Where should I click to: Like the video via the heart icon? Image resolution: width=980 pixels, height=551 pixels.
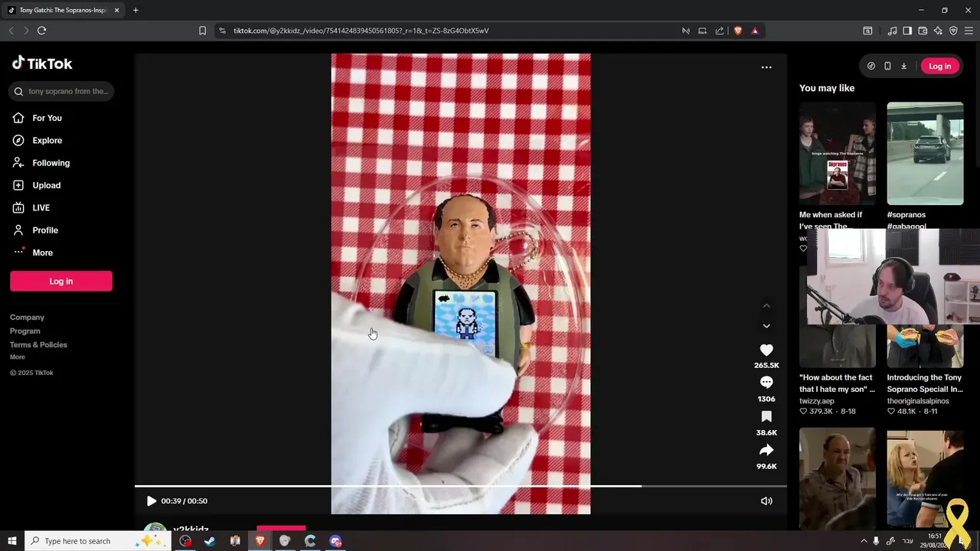(766, 350)
